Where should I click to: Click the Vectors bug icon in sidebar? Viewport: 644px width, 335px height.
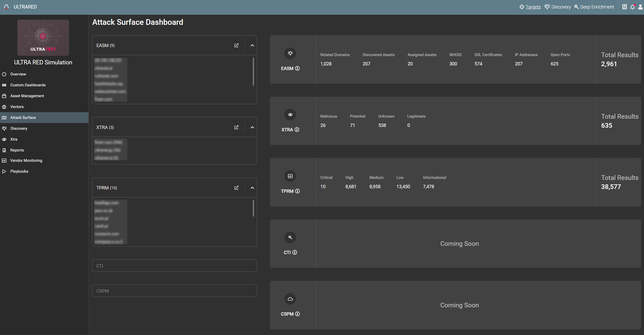pos(4,107)
